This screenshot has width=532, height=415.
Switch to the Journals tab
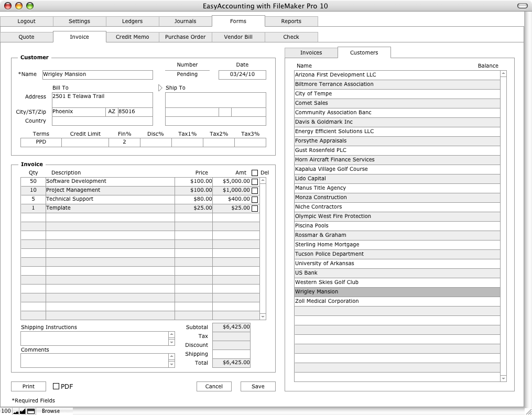click(185, 21)
